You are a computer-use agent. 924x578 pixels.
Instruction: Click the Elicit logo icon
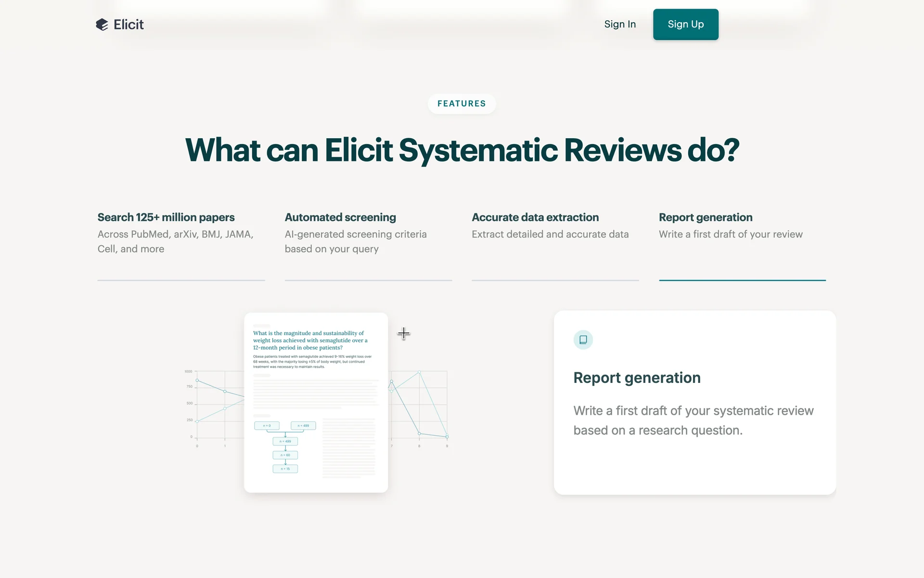tap(102, 25)
